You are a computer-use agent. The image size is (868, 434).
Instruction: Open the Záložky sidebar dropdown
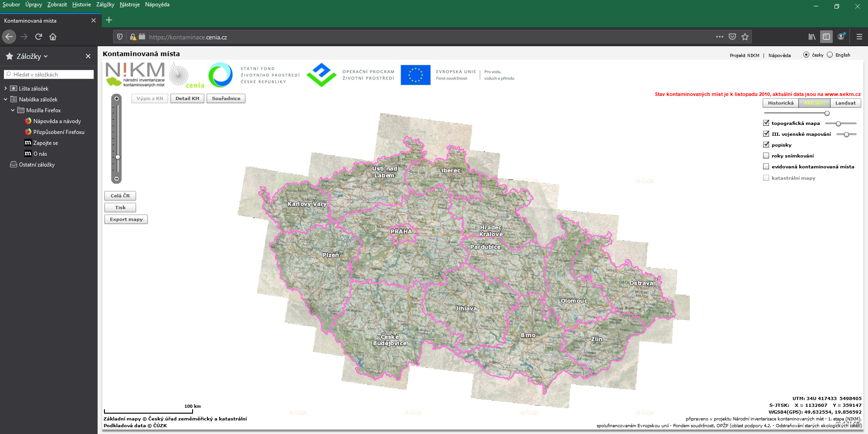[32, 57]
